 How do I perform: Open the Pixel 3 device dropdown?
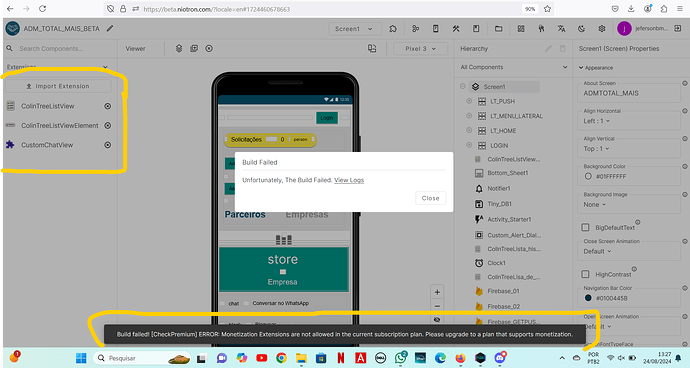tap(420, 48)
